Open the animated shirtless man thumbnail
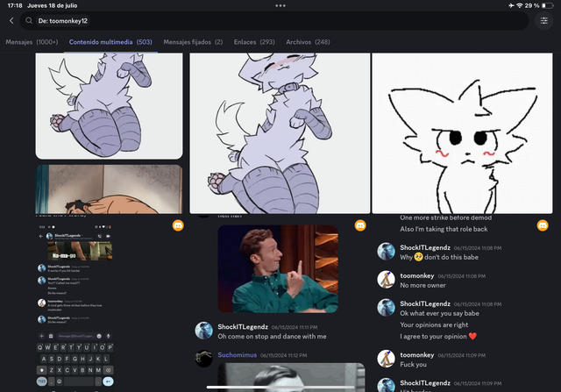The height and width of the screenshot is (392, 561). pos(109,189)
